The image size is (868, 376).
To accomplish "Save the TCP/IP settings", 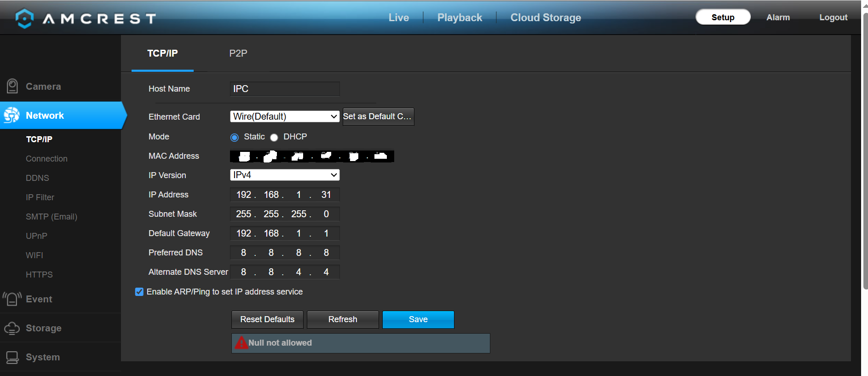I will point(418,319).
